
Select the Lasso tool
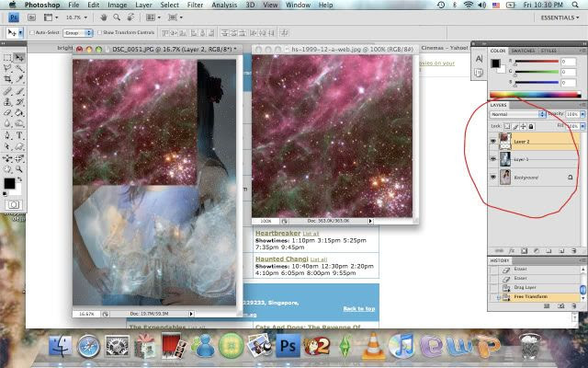tap(7, 68)
